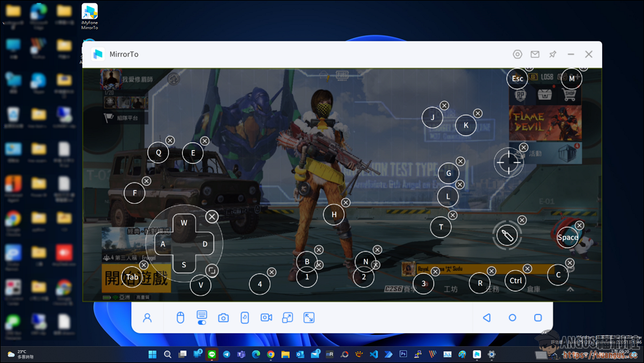Remove the crosshair aim mapping

(523, 147)
